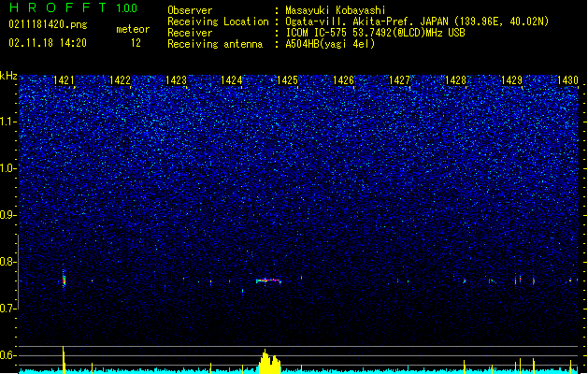Click the "meteor" label

tap(133, 29)
